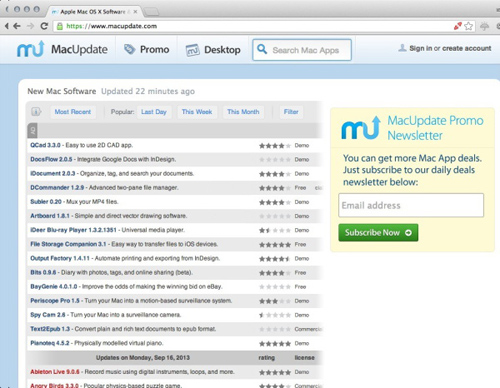
Task: Open Artboard 1.8.1 listing
Action: pyautogui.click(x=50, y=216)
